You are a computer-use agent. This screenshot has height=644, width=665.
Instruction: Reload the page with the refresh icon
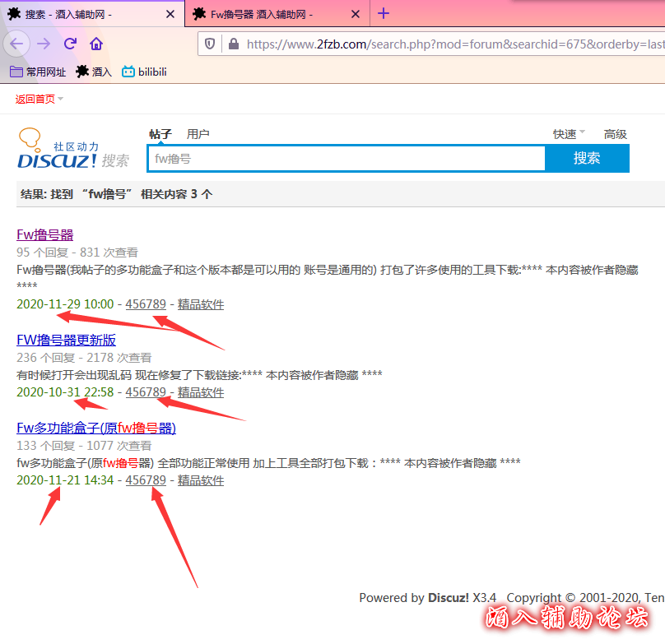tap(70, 44)
